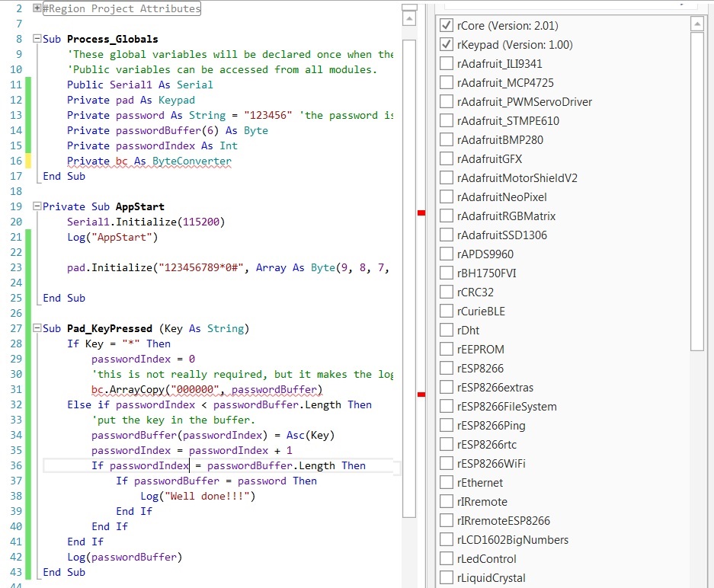The width and height of the screenshot is (714, 588).
Task: Expand the Project Attributes region
Action: [37, 8]
